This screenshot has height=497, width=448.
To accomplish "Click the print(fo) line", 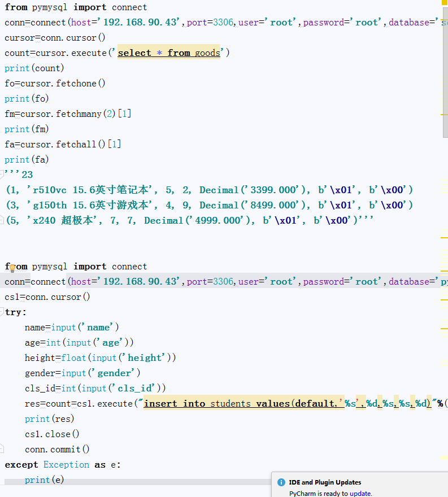I will pyautogui.click(x=27, y=99).
